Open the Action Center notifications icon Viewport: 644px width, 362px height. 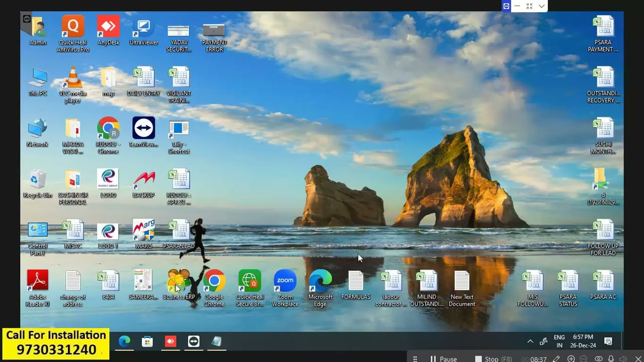[608, 341]
